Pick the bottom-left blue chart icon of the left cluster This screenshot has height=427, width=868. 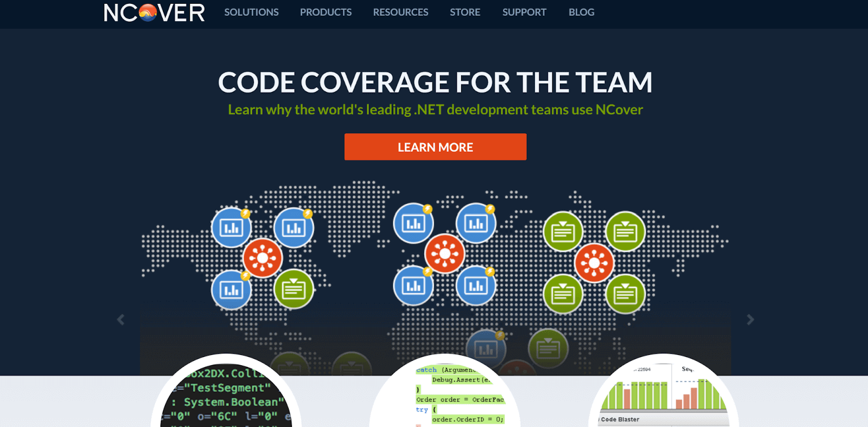pos(231,289)
